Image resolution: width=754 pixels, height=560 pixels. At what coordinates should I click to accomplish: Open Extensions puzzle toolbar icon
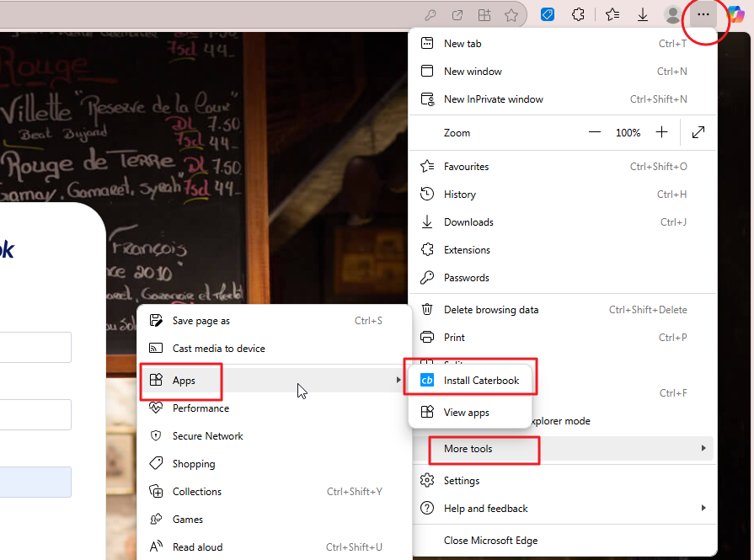pos(578,15)
